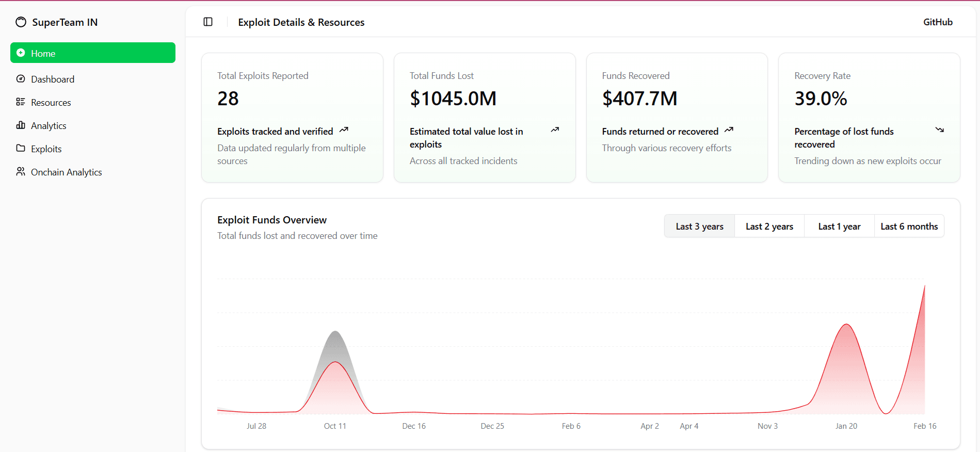Click 'Total funds lost and recovered over time'
Image resolution: width=980 pixels, height=452 pixels.
tap(297, 236)
